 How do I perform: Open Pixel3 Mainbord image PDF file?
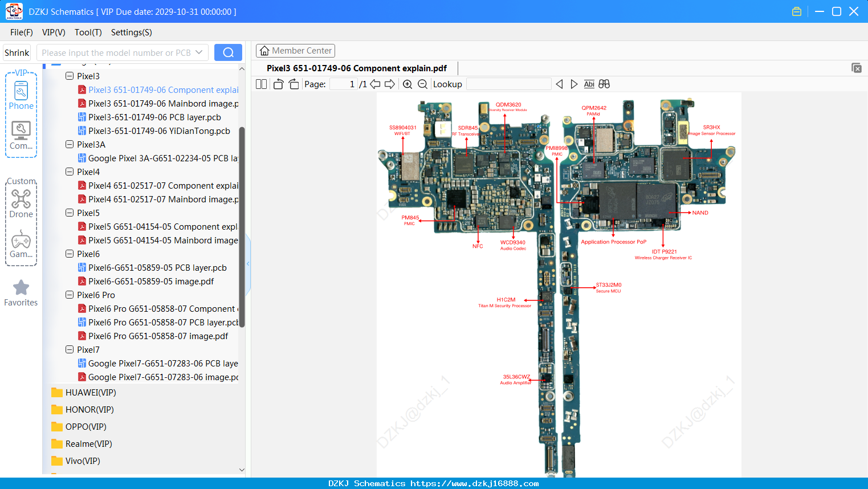[158, 104]
